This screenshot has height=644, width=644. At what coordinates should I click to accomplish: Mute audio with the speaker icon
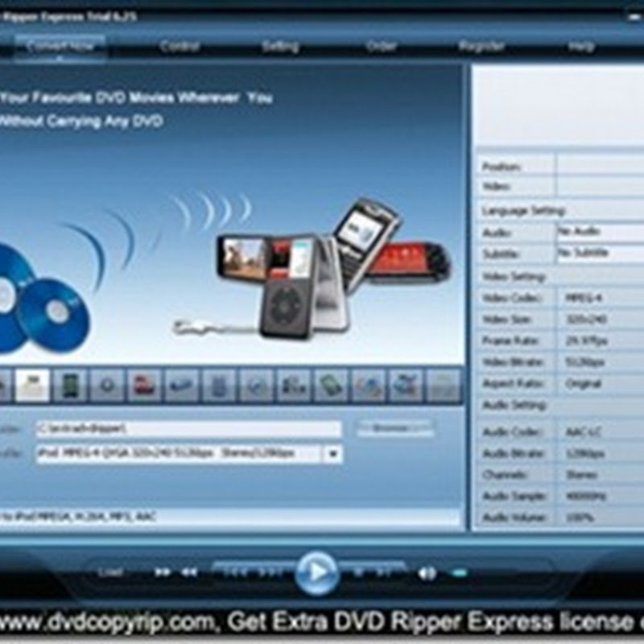coord(427,573)
